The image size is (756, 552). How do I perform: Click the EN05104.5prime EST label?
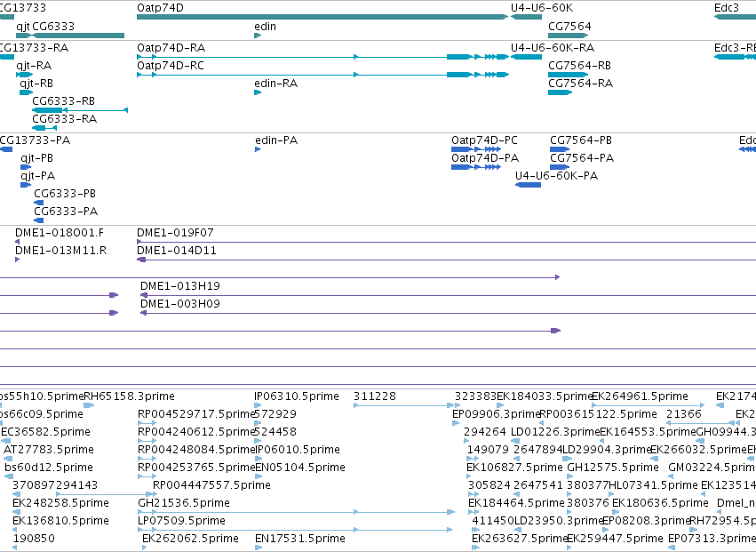pos(300,468)
